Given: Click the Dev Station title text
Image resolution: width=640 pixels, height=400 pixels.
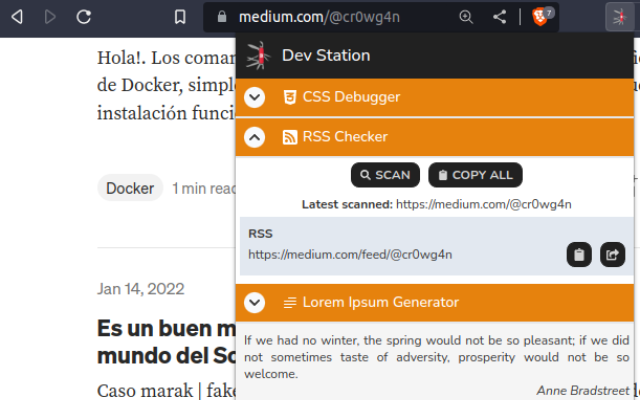Looking at the screenshot, I should click(x=326, y=56).
